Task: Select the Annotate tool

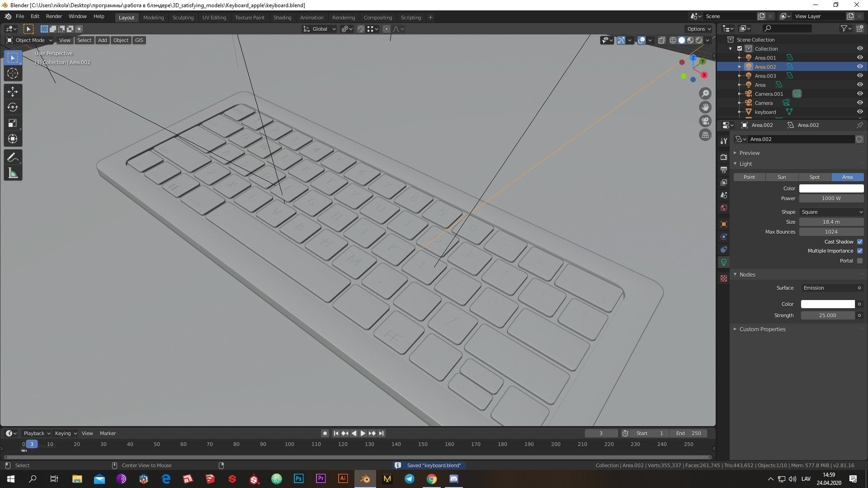Action: point(13,158)
